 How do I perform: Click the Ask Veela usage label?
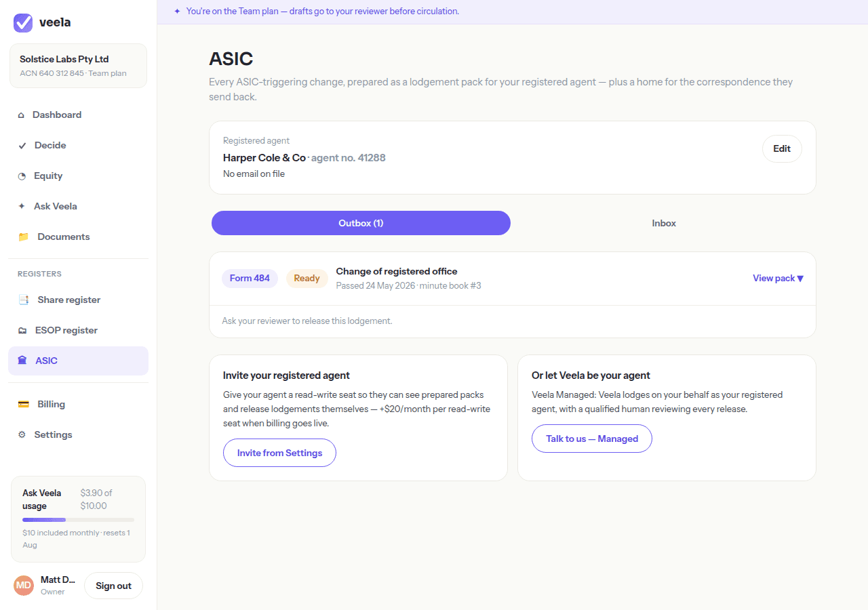[x=42, y=500]
